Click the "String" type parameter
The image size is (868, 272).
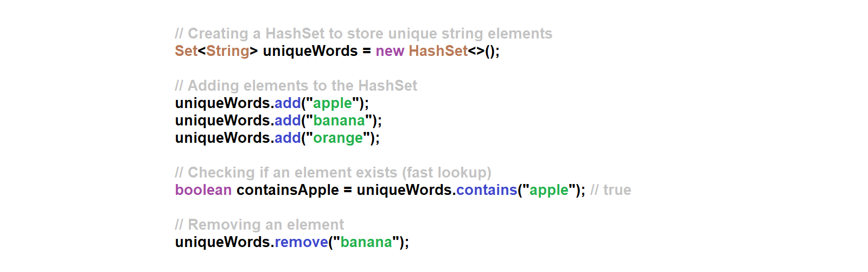[x=228, y=51]
